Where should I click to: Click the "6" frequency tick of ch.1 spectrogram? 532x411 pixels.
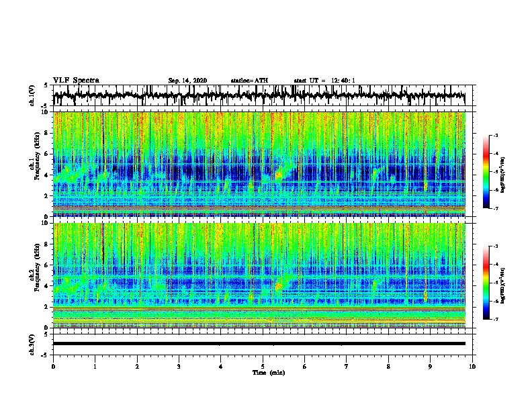tap(47, 154)
